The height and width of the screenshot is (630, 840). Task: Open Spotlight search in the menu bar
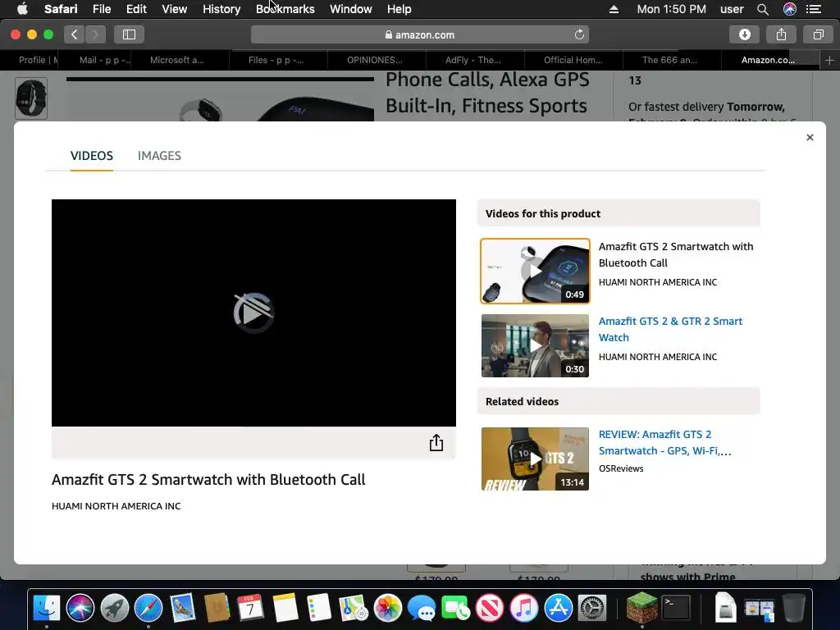(x=763, y=9)
